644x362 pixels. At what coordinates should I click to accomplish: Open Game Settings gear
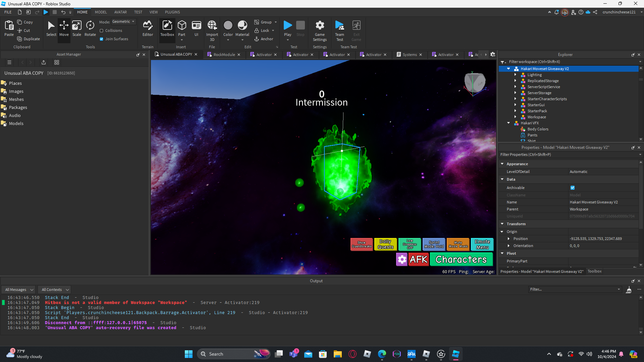pos(320,30)
